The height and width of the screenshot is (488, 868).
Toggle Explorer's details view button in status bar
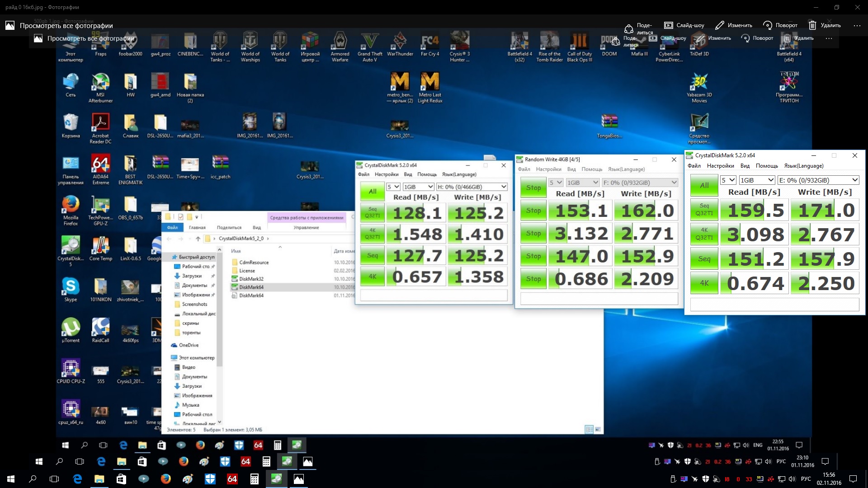(589, 429)
